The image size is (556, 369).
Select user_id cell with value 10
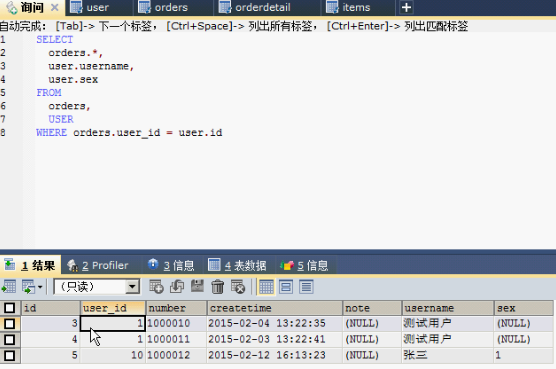coord(112,355)
